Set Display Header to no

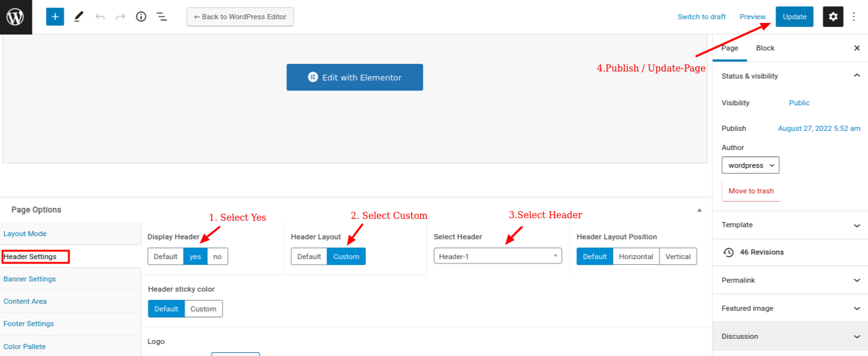click(x=217, y=256)
